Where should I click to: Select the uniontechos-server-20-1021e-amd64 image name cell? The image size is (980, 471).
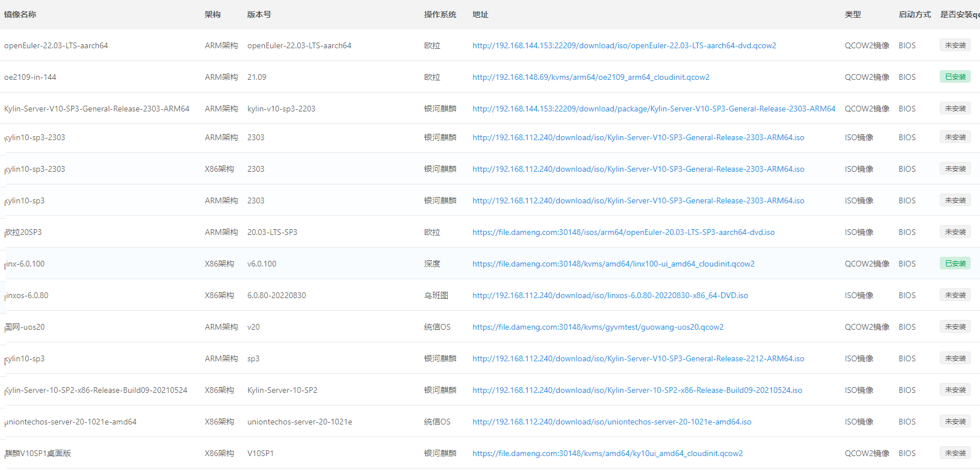pos(71,422)
